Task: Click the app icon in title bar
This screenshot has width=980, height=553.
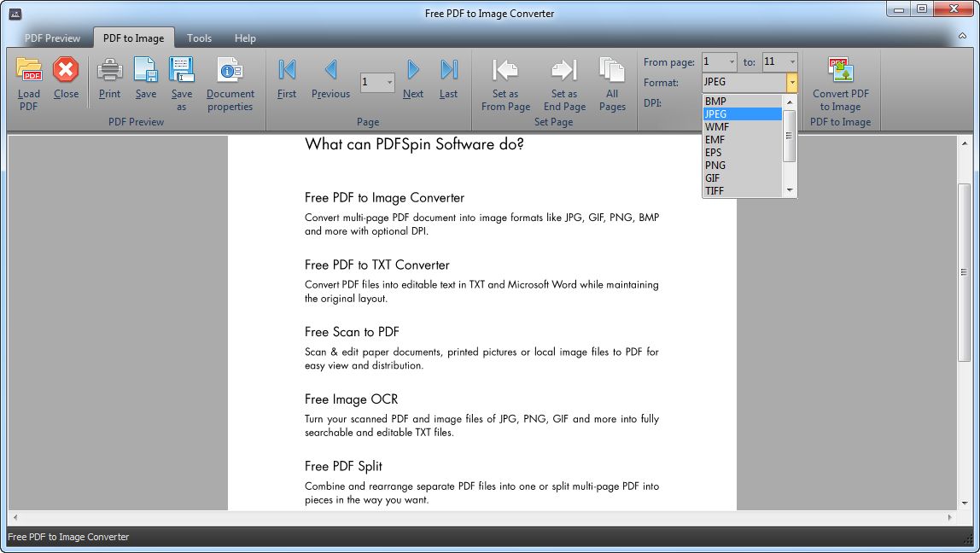Action: pyautogui.click(x=15, y=14)
